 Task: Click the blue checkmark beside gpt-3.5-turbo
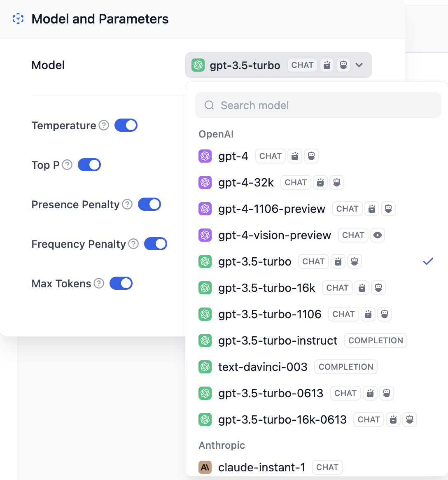(x=428, y=261)
